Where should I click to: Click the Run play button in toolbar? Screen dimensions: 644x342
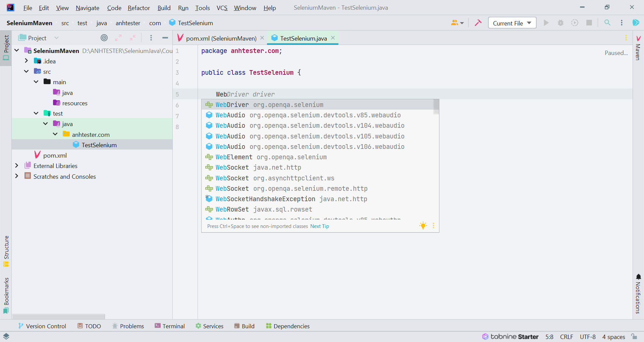coord(546,23)
